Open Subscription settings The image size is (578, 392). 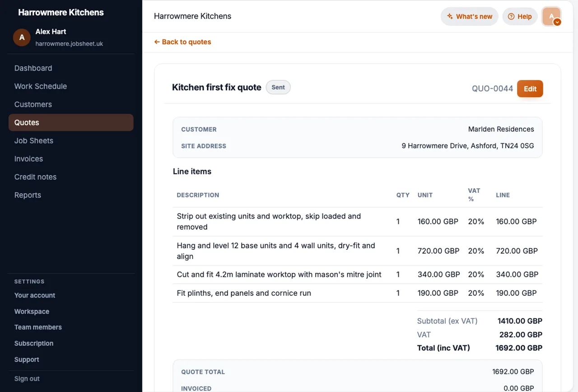[x=34, y=343]
